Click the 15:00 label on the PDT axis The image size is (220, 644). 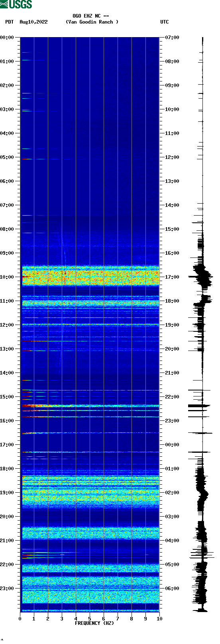click(x=7, y=397)
